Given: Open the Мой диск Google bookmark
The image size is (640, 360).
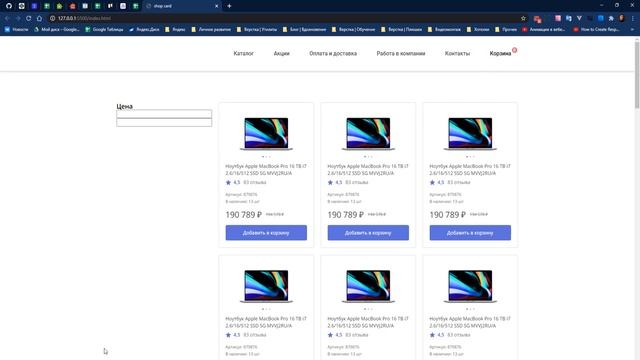Looking at the screenshot, I should (x=56, y=29).
